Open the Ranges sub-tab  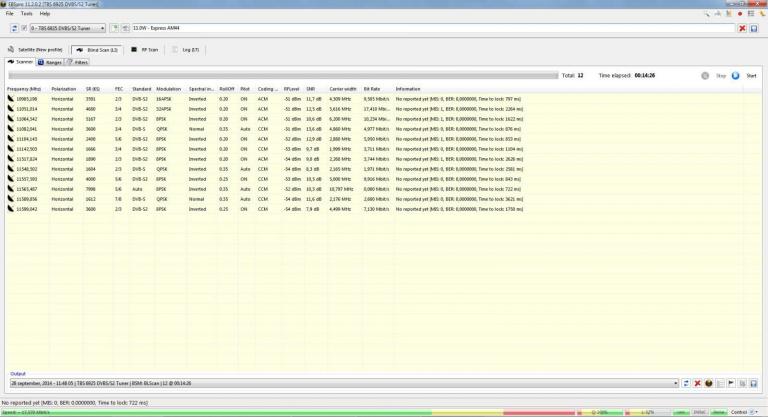click(50, 62)
